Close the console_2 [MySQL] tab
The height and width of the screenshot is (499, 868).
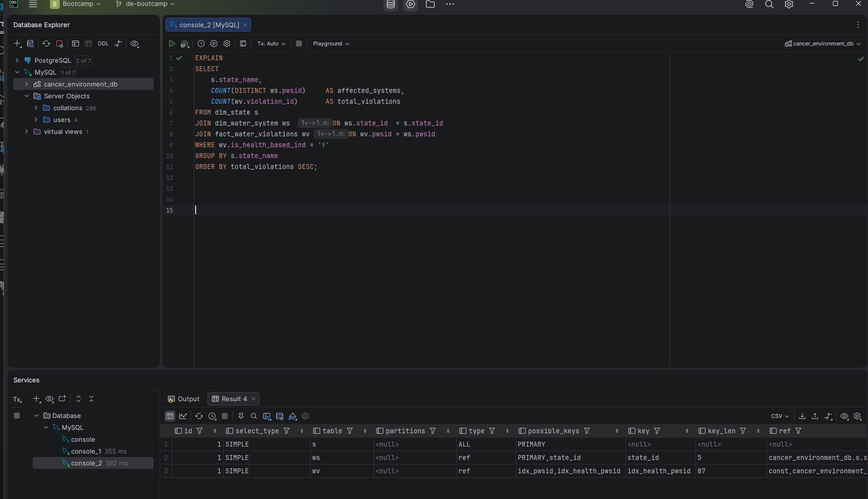pos(245,25)
